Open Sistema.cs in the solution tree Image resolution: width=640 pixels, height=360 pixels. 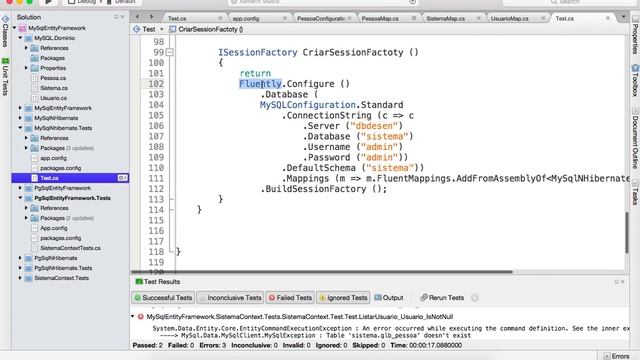[x=54, y=88]
